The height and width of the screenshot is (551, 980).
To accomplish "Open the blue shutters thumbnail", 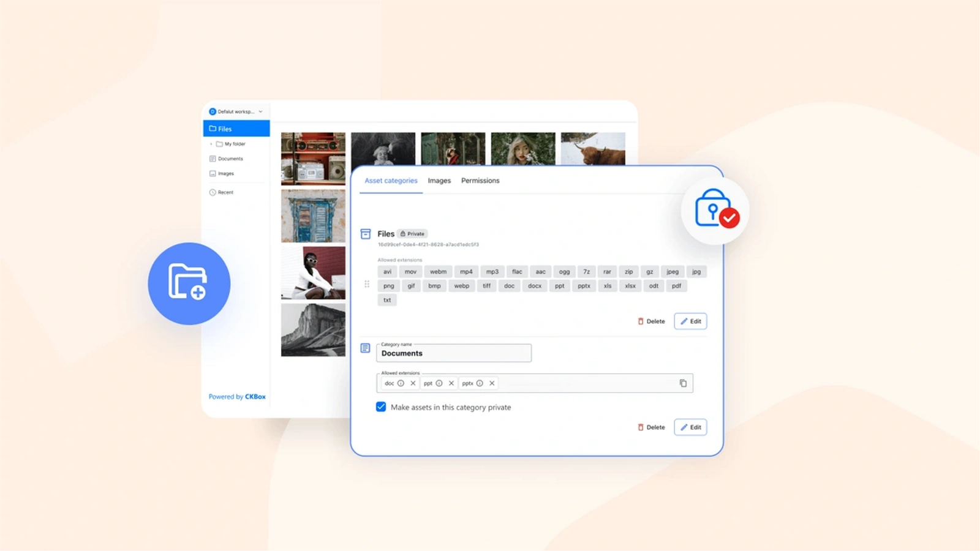I will (x=313, y=216).
